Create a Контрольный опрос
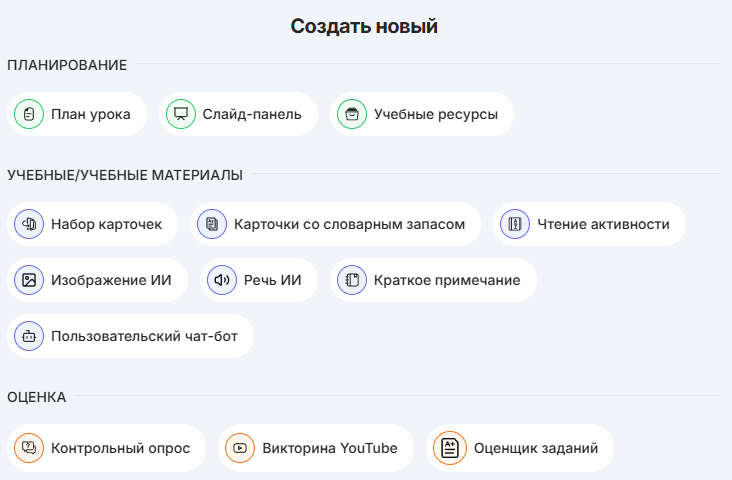This screenshot has height=480, width=732. (106, 448)
